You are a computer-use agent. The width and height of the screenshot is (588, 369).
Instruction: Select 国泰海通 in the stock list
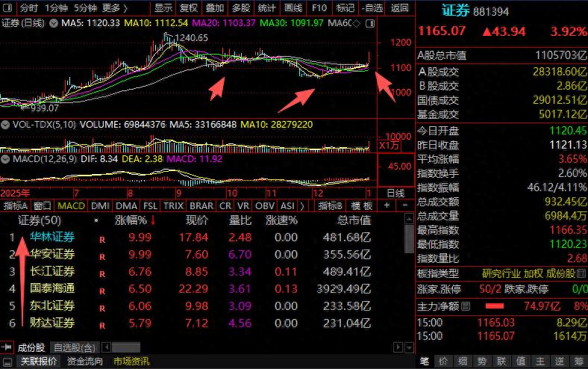pyautogui.click(x=52, y=288)
